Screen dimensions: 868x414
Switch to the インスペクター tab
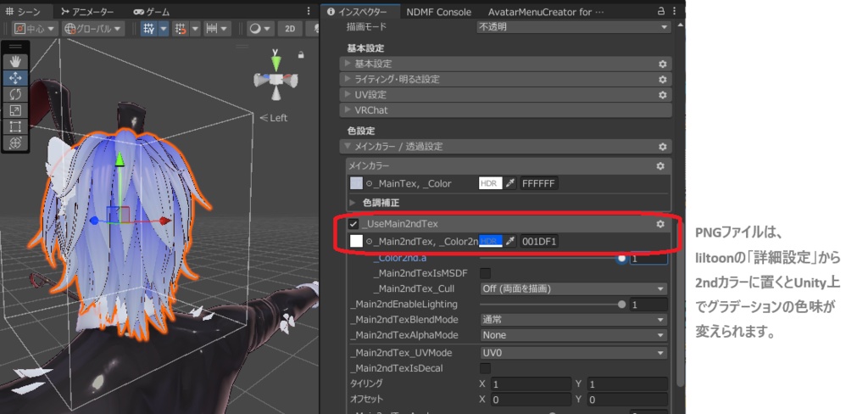pos(360,12)
